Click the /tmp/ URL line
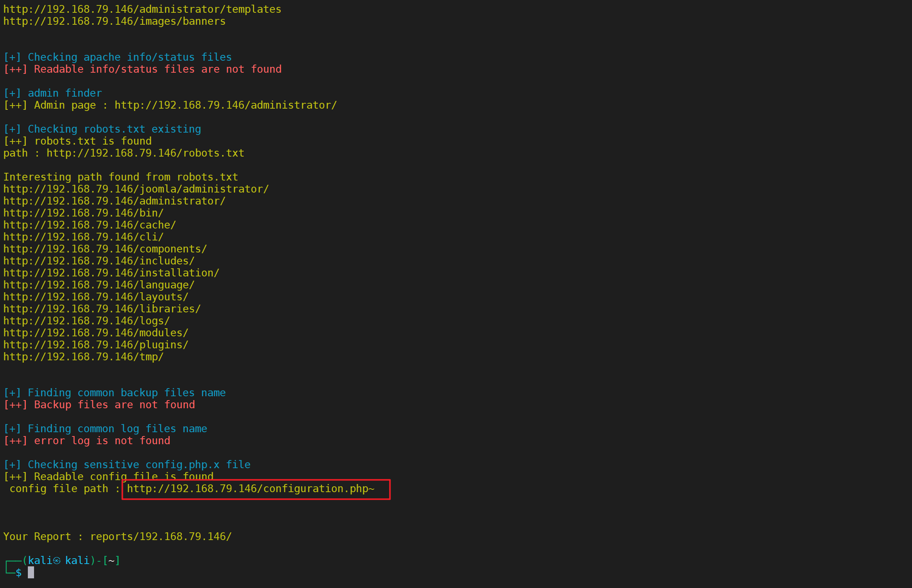Image resolution: width=912 pixels, height=588 pixels. tap(84, 357)
